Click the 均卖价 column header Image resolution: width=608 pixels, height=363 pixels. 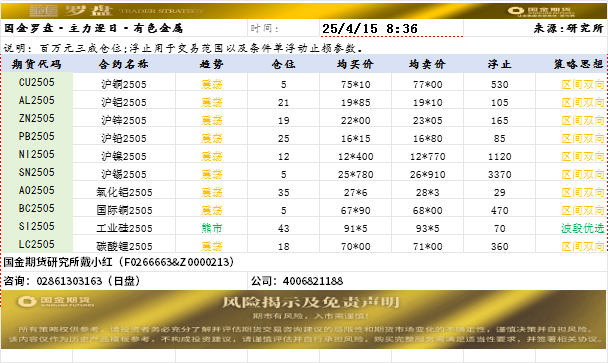coord(427,64)
